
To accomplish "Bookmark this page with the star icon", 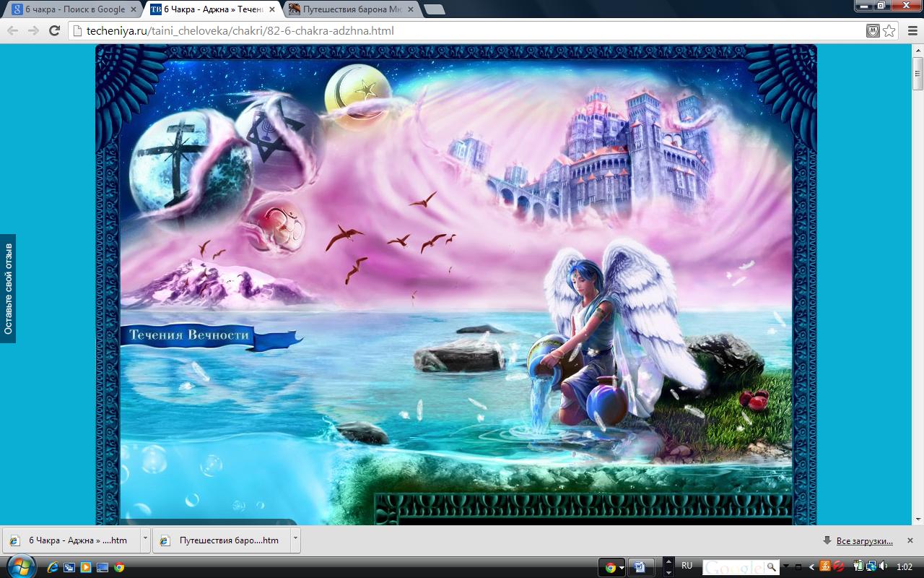I will pyautogui.click(x=889, y=30).
